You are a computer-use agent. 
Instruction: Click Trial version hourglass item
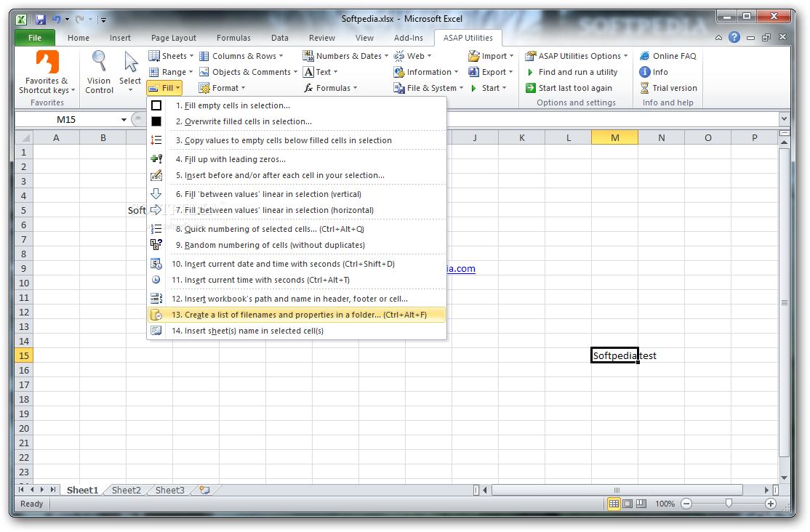(668, 88)
